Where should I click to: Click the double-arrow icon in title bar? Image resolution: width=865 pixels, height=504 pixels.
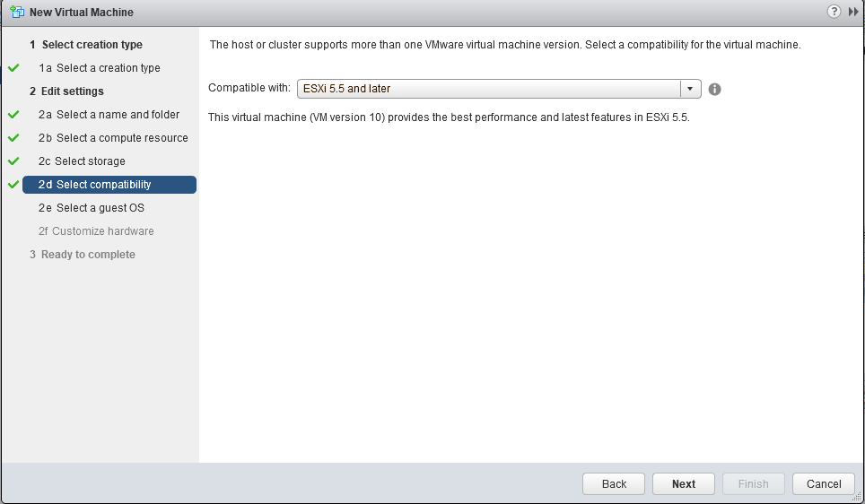(853, 12)
